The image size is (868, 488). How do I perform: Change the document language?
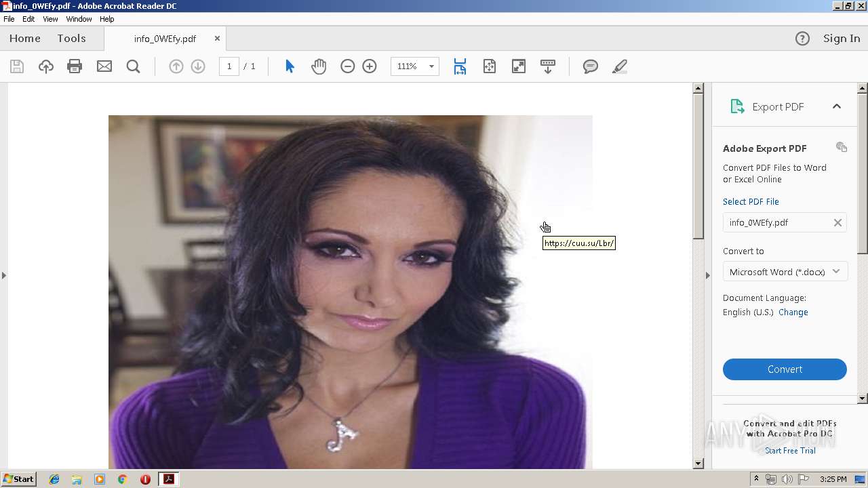point(793,312)
